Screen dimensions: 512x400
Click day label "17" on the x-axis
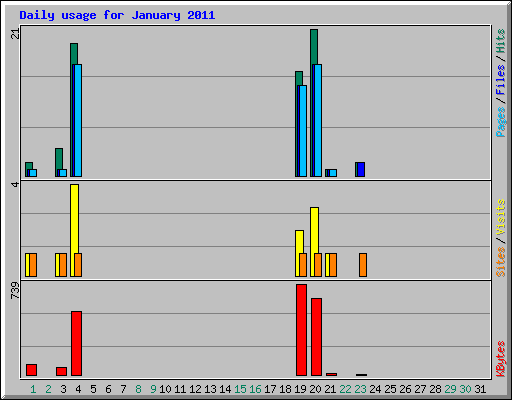click(270, 389)
